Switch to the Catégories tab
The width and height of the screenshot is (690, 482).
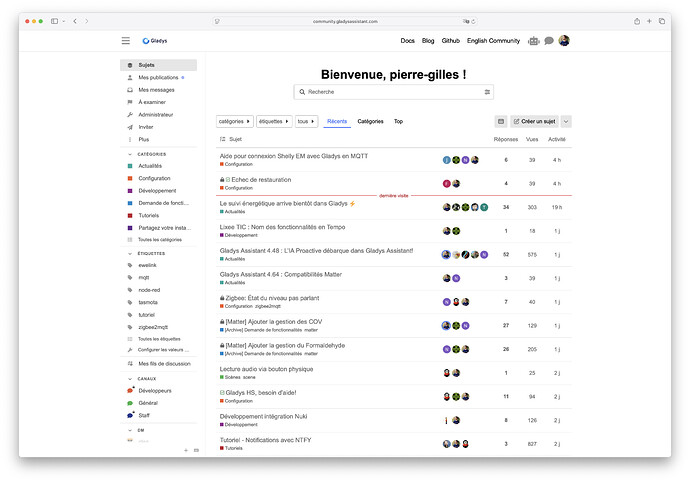click(370, 121)
